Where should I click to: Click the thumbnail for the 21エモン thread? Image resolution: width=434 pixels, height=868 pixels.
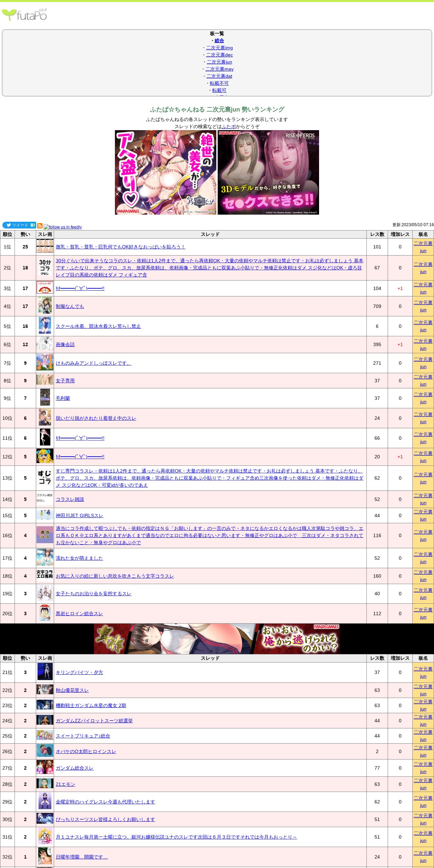tap(45, 783)
